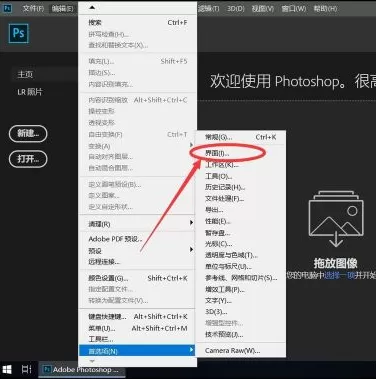
Task: Select 自由变换(F) menu entry
Action: [x=137, y=135]
